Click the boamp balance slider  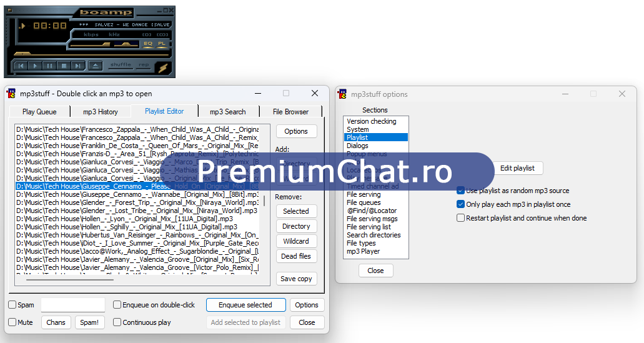[126, 44]
